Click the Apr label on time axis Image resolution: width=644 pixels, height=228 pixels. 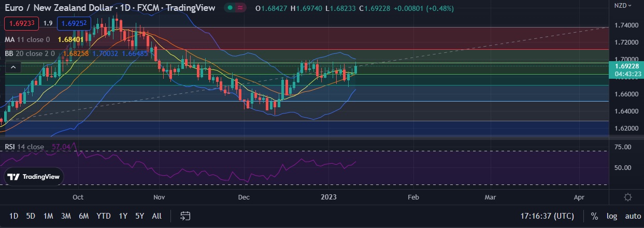pyautogui.click(x=580, y=197)
